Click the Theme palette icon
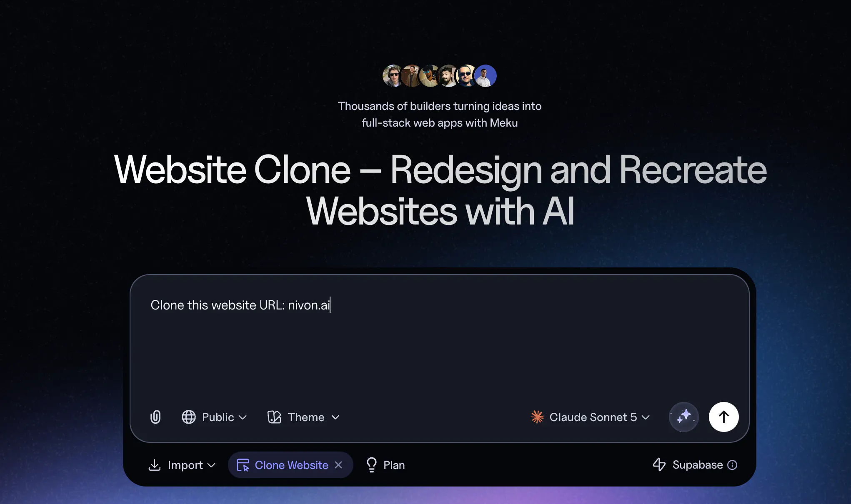 274,417
